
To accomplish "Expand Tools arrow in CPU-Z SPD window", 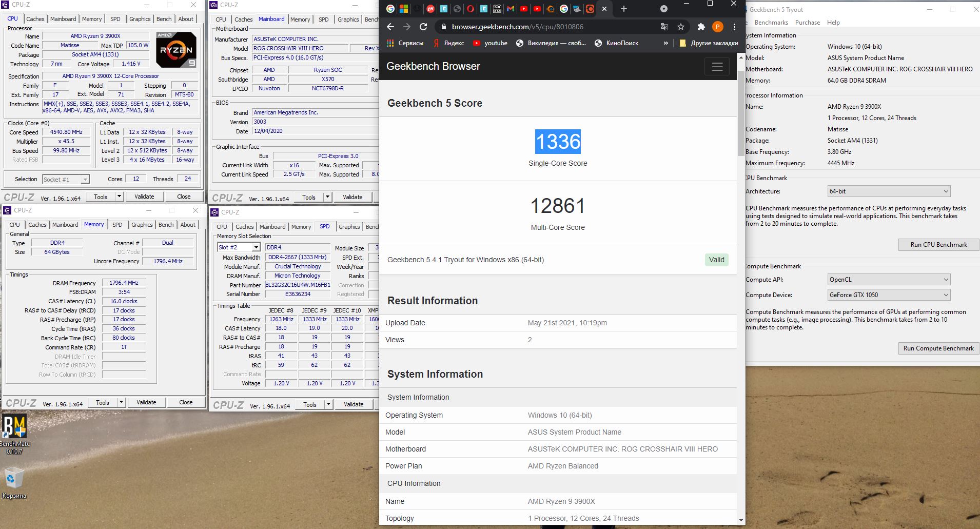I will [328, 404].
